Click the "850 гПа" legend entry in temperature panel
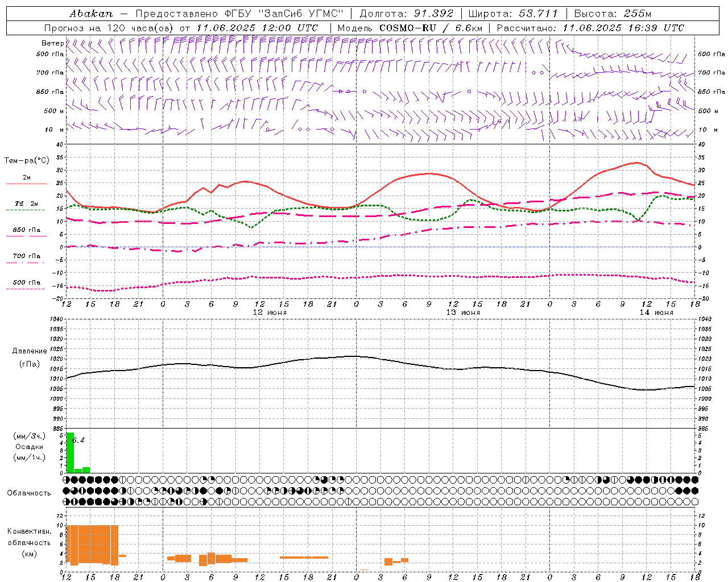 click(26, 230)
